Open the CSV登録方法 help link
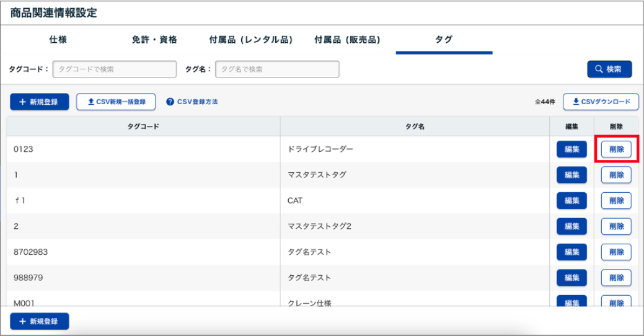The image size is (644, 336). coord(192,102)
